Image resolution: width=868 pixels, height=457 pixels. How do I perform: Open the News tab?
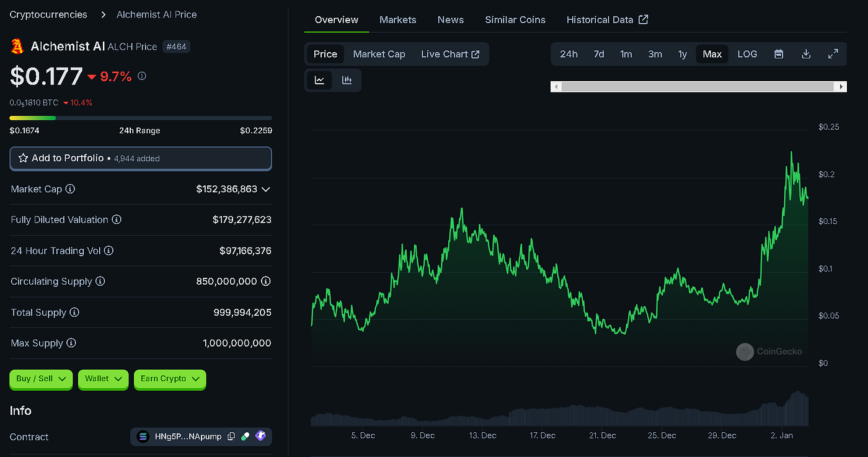(x=451, y=20)
